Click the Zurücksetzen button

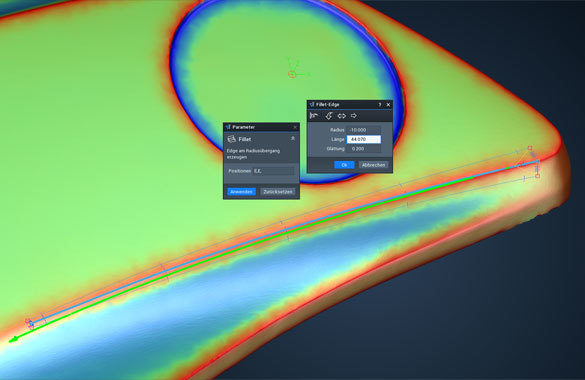tap(278, 192)
